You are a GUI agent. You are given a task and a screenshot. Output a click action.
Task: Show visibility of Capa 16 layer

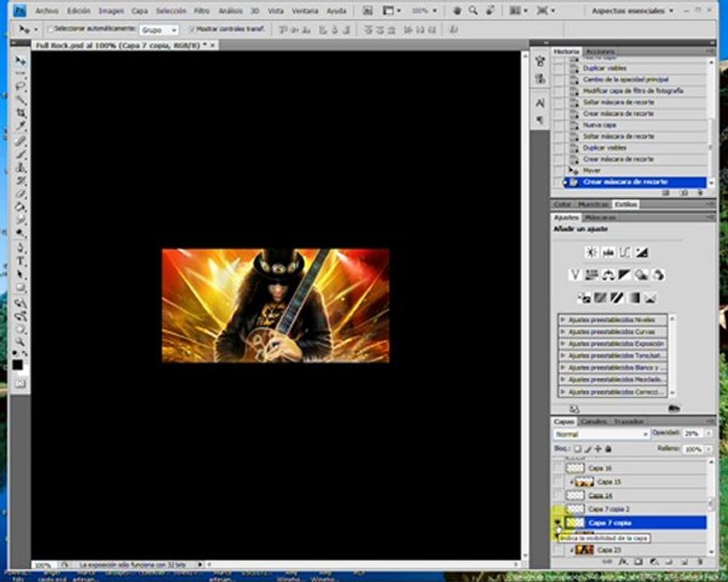557,468
